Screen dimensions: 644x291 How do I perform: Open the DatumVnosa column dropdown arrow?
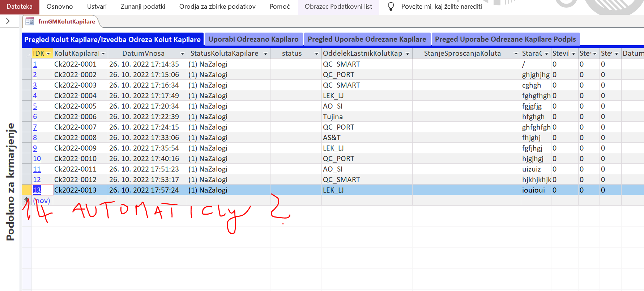click(x=182, y=54)
